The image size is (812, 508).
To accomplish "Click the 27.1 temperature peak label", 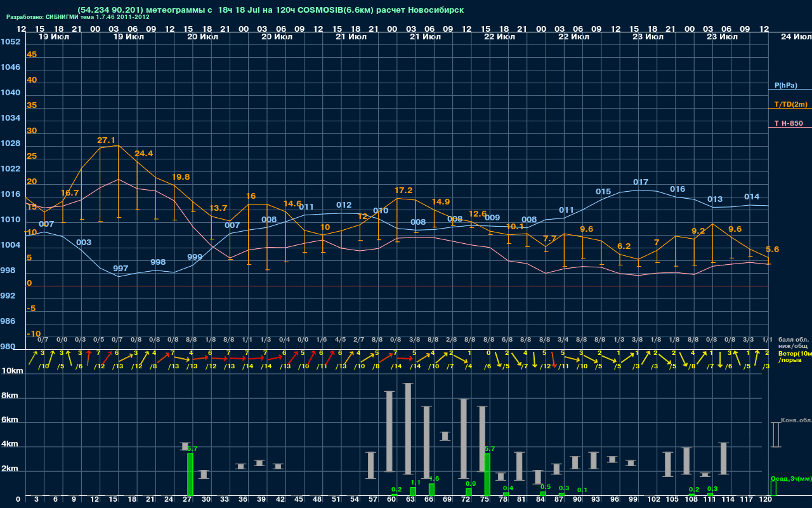I will click(x=106, y=140).
